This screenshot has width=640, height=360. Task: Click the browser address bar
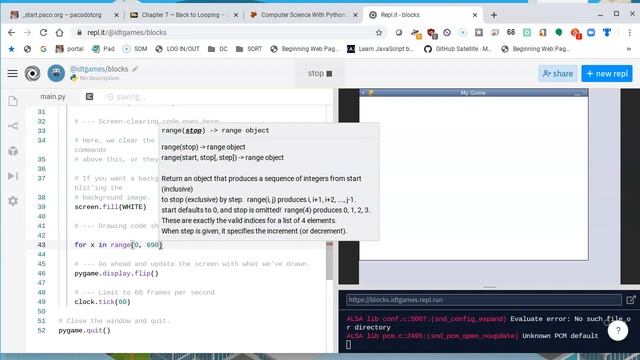tap(229, 32)
